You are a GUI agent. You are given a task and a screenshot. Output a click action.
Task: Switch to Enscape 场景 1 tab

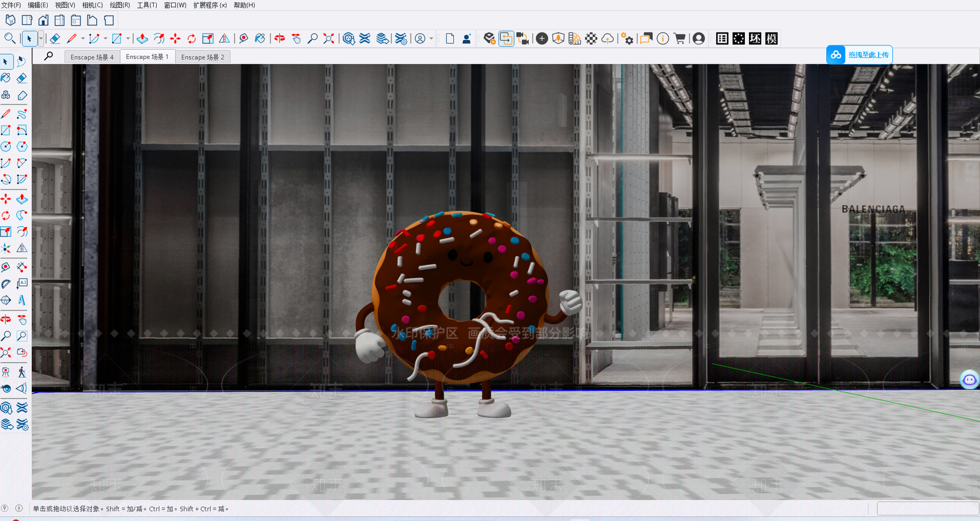click(147, 57)
